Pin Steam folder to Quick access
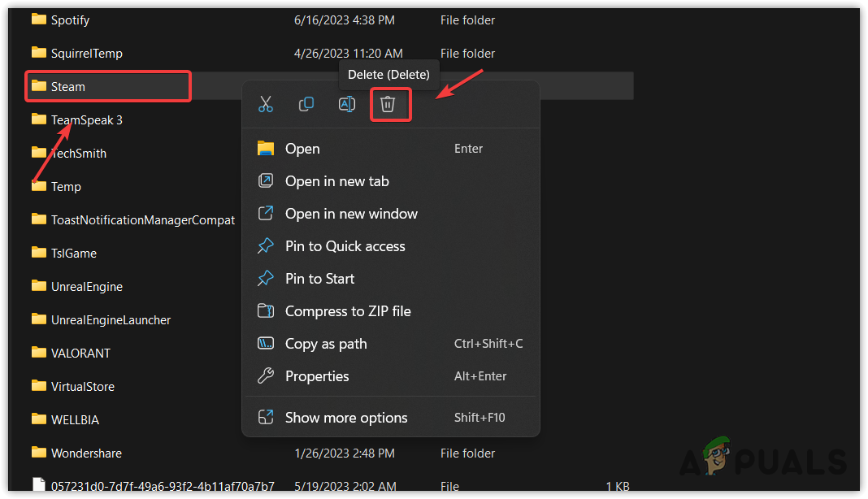Image resolution: width=868 pixels, height=499 pixels. click(345, 246)
